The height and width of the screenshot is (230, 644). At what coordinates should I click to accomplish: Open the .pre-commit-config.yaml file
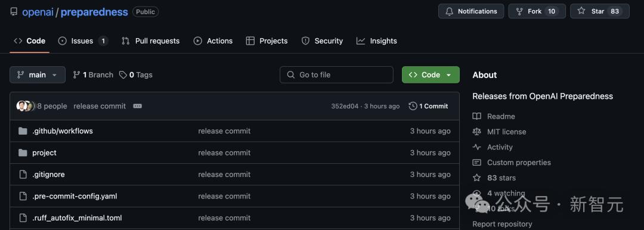[75, 196]
